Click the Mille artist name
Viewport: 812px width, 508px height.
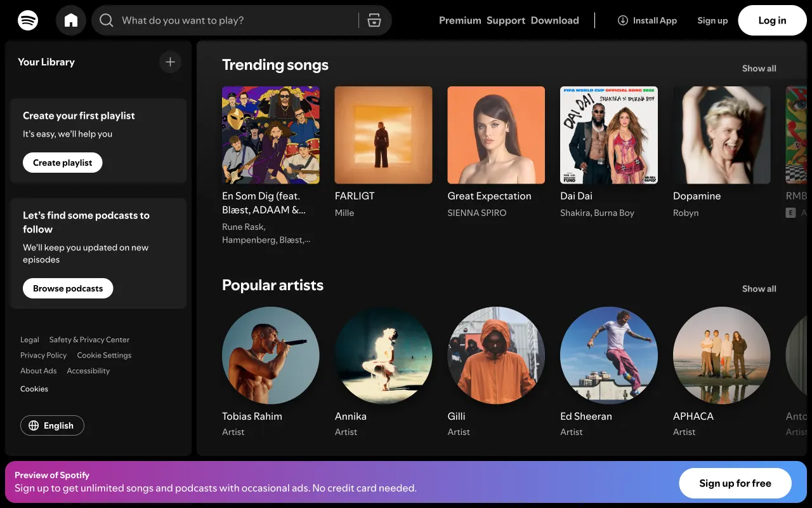click(344, 213)
